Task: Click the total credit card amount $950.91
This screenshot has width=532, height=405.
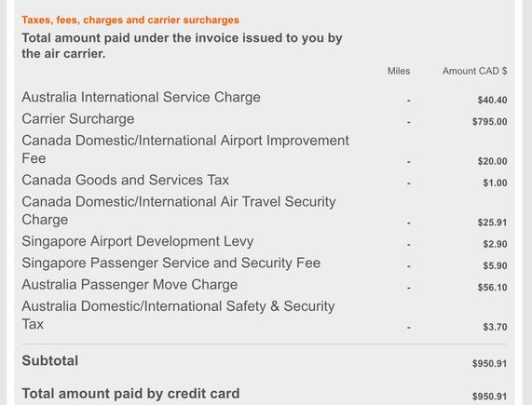Action: (489, 397)
